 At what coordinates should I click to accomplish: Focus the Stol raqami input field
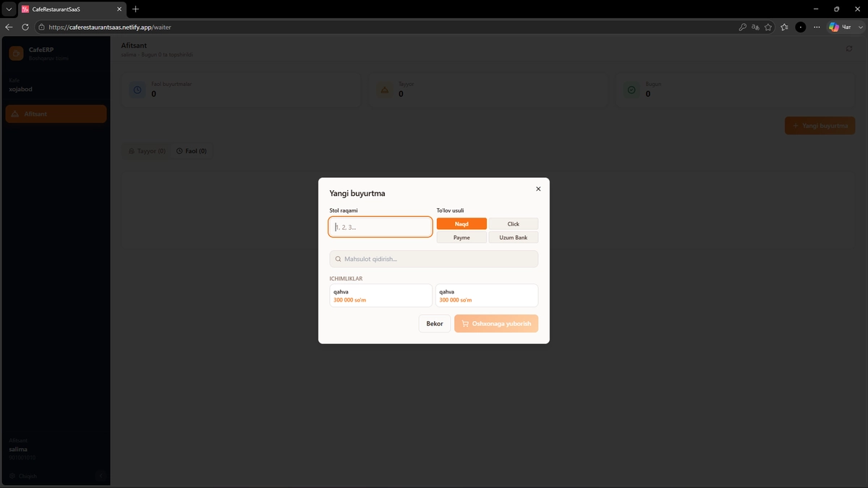coord(380,227)
